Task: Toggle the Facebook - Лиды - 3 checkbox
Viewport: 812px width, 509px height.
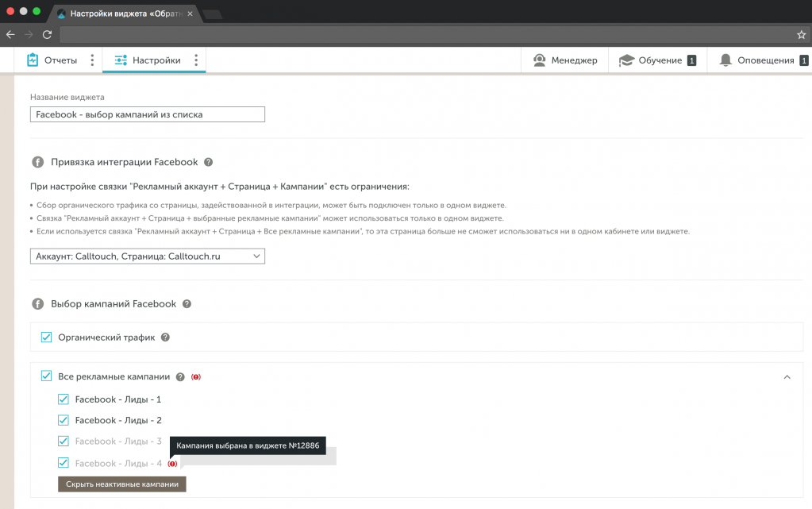Action: (63, 441)
